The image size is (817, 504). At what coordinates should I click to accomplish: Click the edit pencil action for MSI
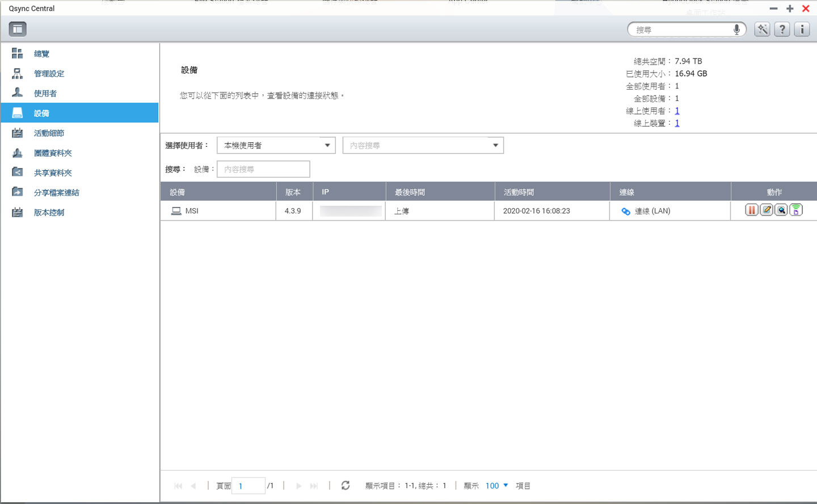tap(767, 210)
